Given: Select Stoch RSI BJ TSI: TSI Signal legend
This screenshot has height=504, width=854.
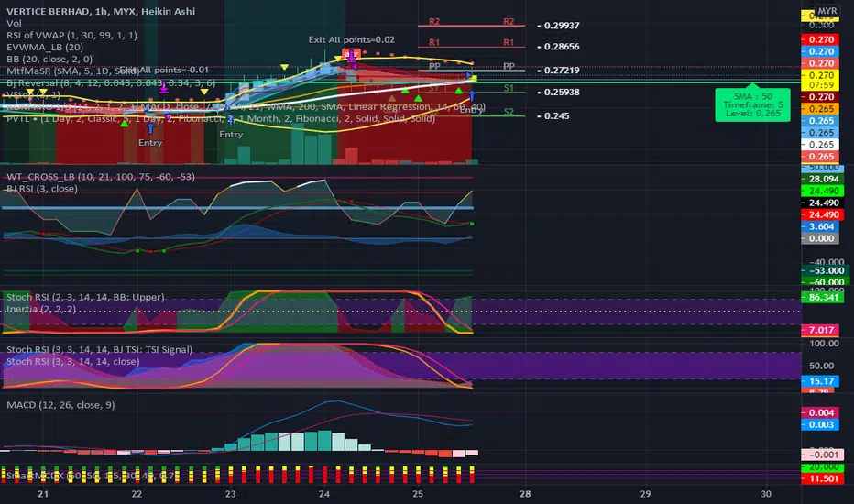Looking at the screenshot, I should 100,349.
